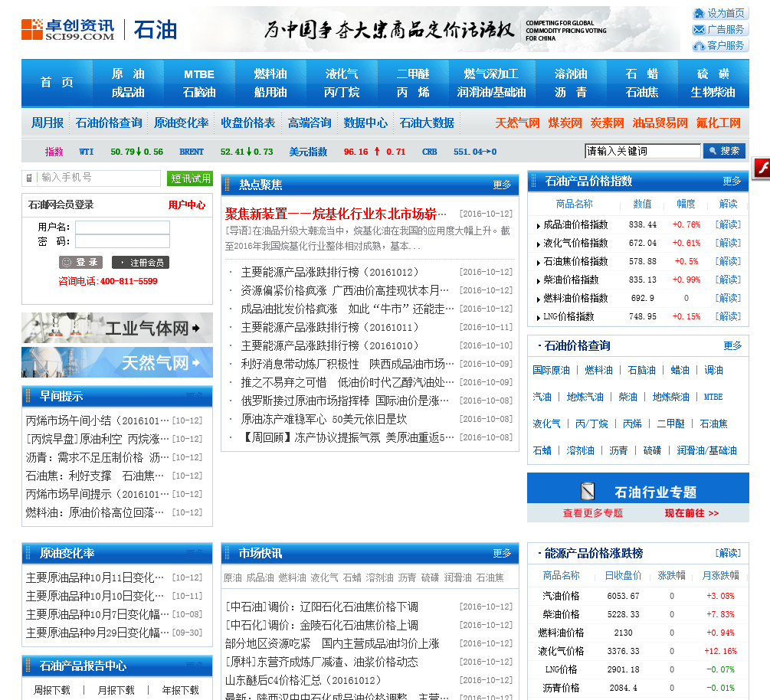
Task: Open 石油价格查询 in the sub navigation
Action: (109, 123)
